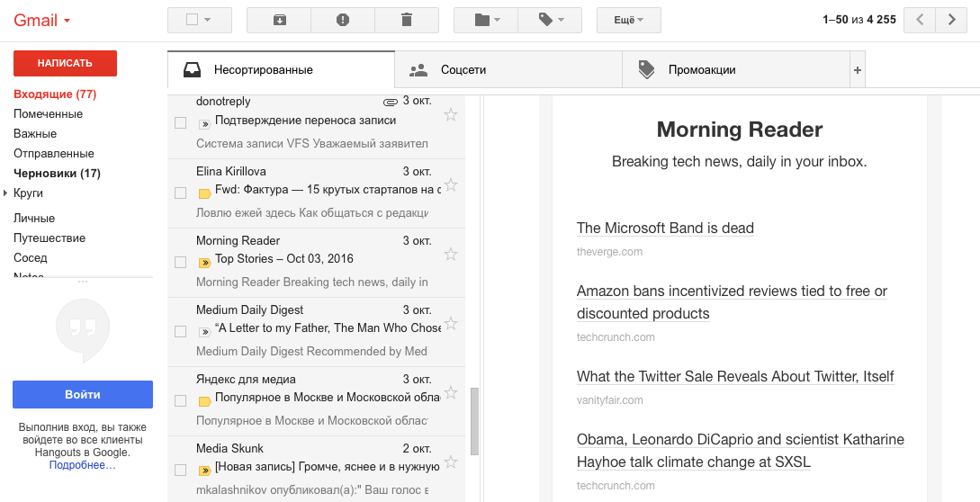Open Черновики (17) drafts folder

coord(57,173)
